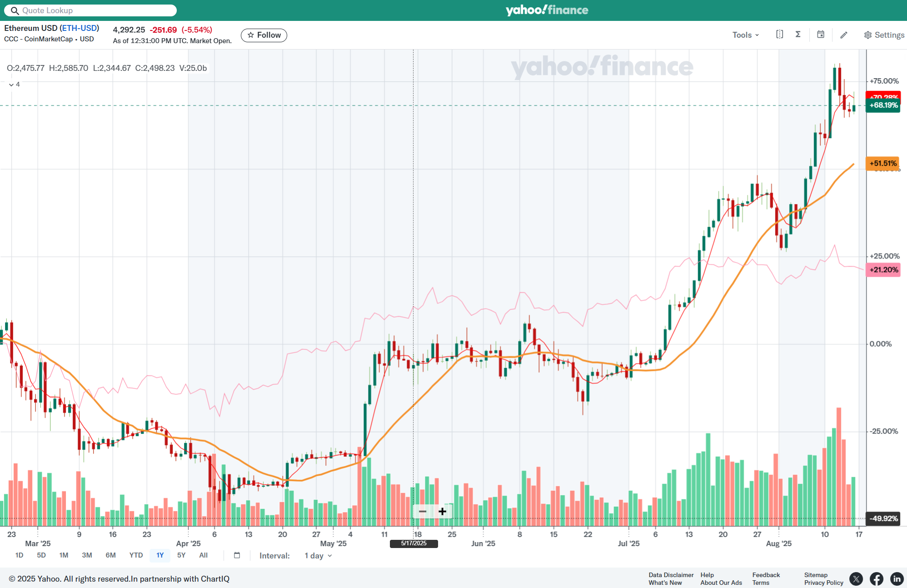Select the 5Y time range

pyautogui.click(x=181, y=555)
